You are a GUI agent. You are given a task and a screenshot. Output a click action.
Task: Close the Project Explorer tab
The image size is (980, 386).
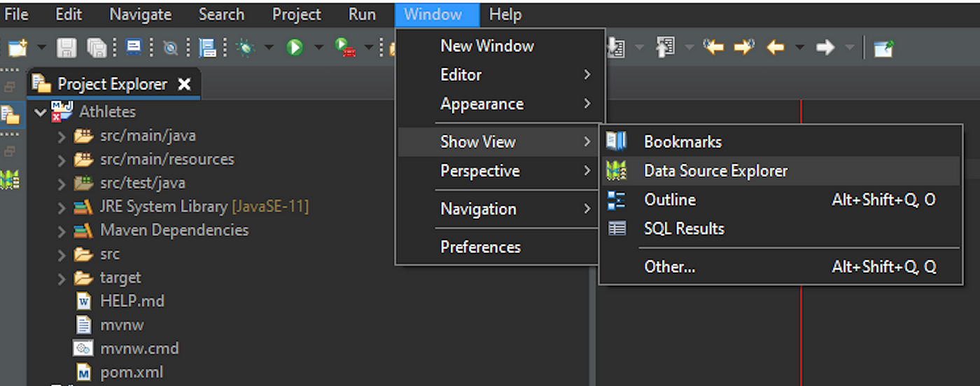pos(184,84)
